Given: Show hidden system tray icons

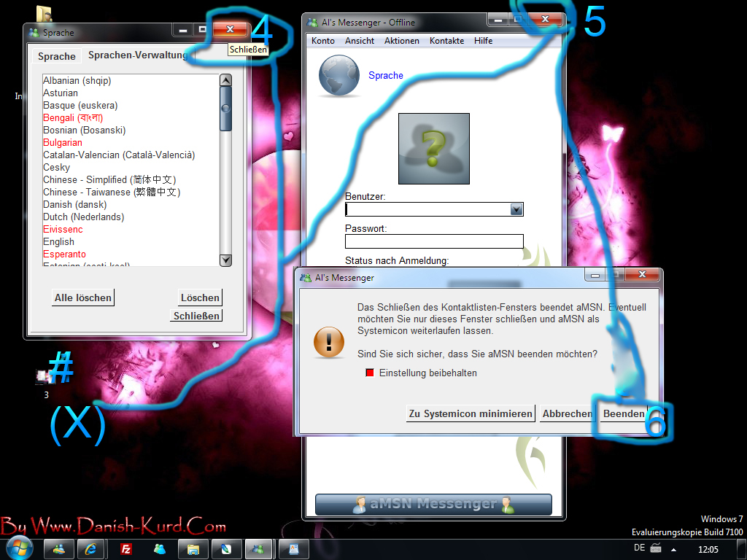Looking at the screenshot, I should 673,549.
